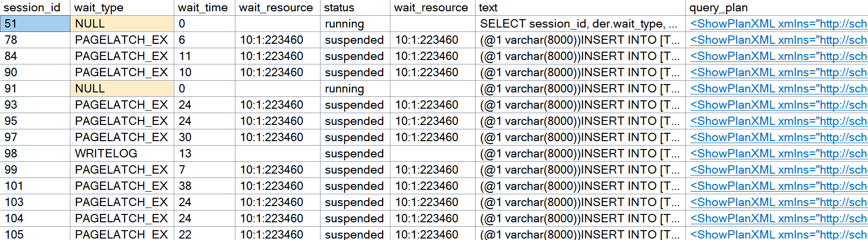Click the session_id column header

pos(32,7)
